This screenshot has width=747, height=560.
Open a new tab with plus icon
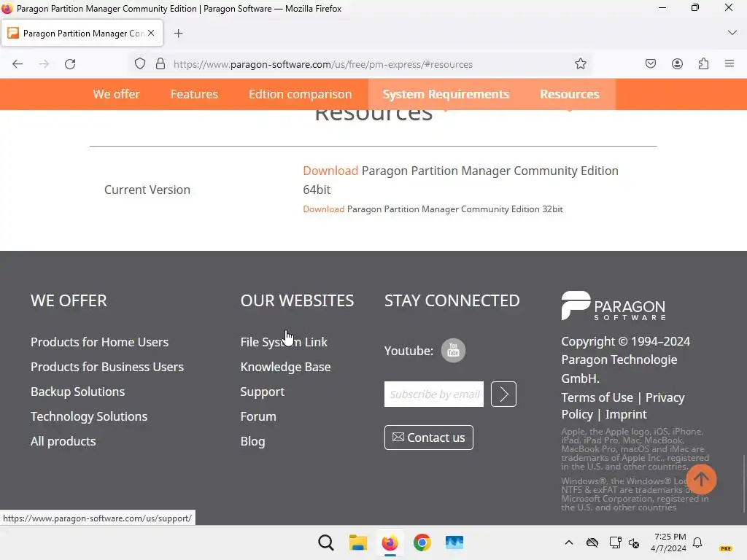pyautogui.click(x=178, y=34)
